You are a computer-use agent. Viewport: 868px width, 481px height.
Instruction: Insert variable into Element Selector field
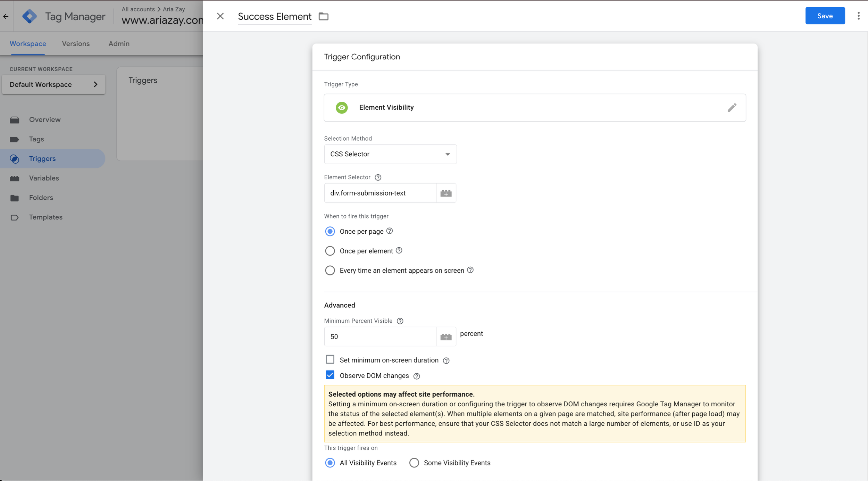(446, 193)
